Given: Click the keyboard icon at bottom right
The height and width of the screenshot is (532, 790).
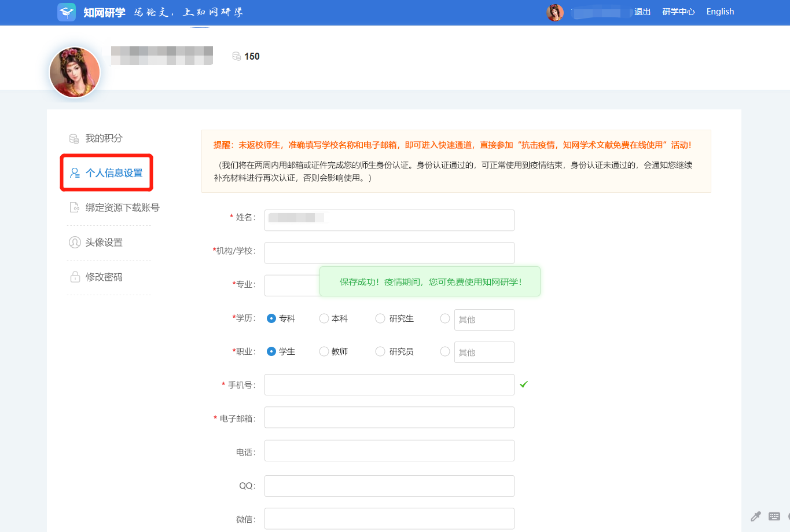Looking at the screenshot, I should [774, 516].
